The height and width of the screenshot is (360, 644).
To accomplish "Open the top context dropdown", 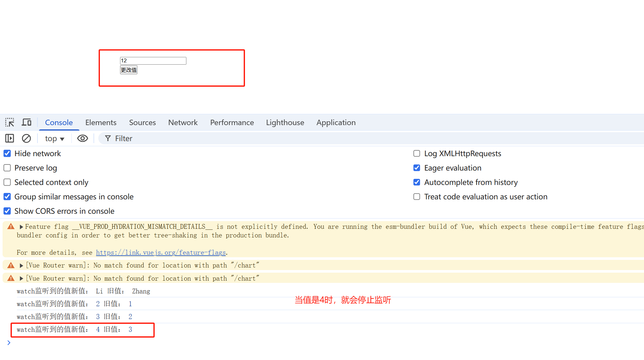I will [x=54, y=139].
